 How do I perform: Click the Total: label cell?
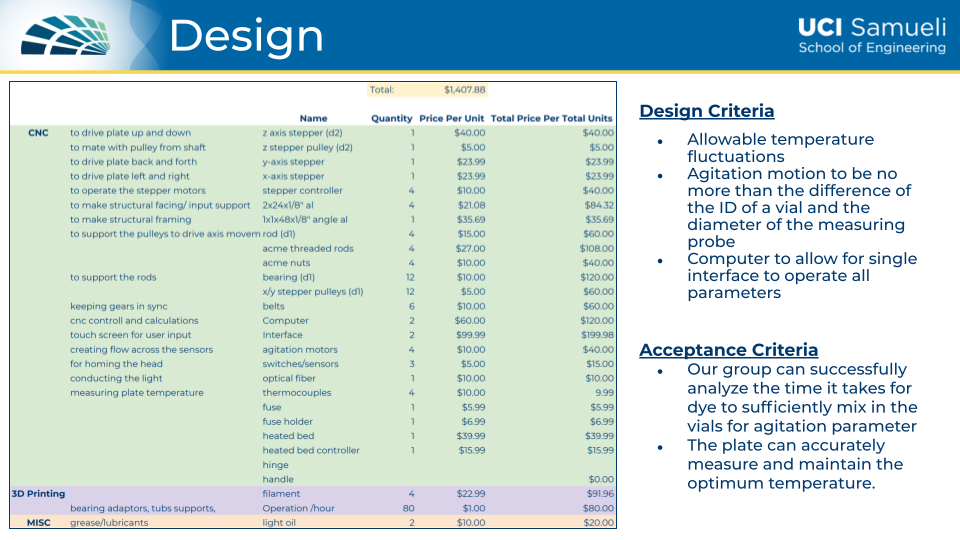(382, 90)
